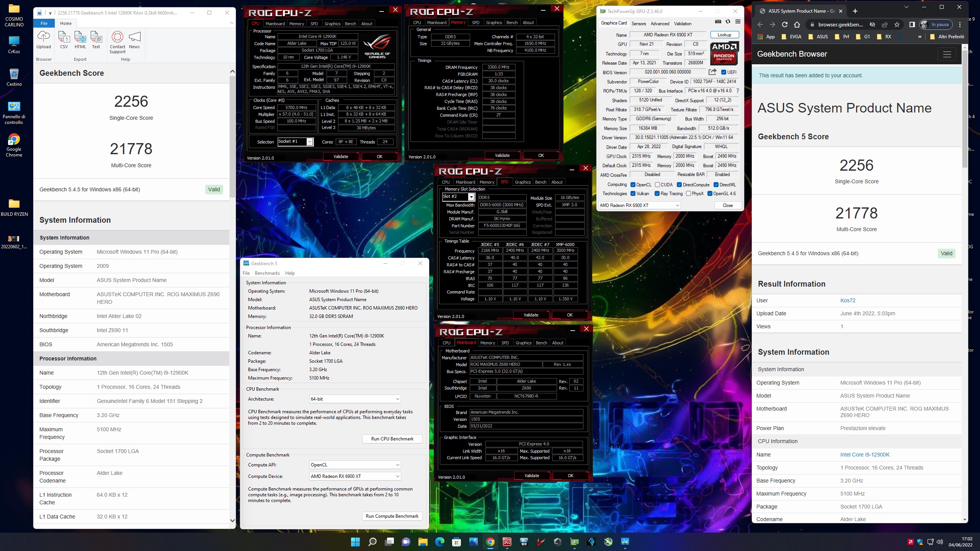This screenshot has width=980, height=551.
Task: Click Run CPU Benchmark button
Action: coord(392,439)
